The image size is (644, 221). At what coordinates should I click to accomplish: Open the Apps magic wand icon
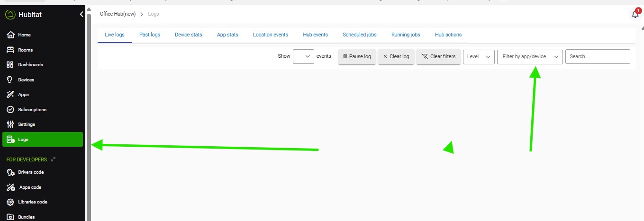10,95
